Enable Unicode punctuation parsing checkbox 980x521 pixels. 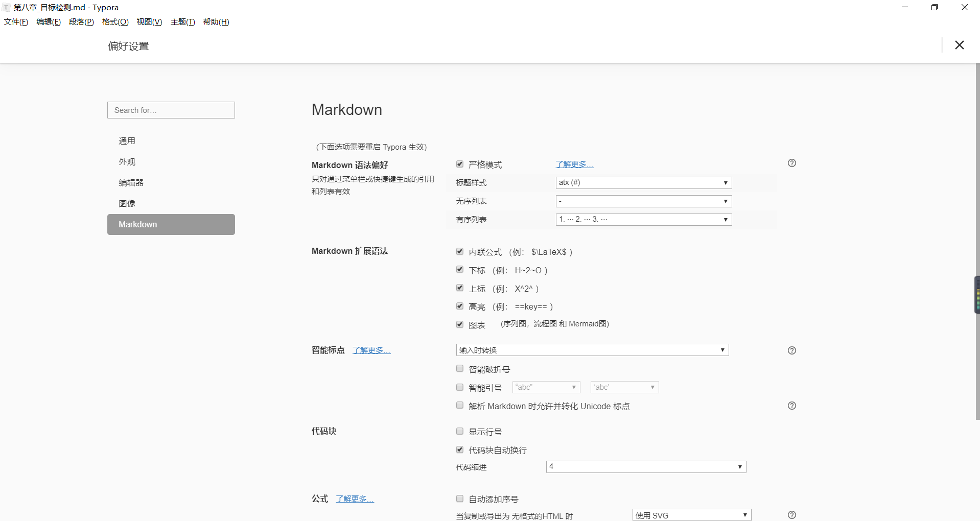(460, 406)
